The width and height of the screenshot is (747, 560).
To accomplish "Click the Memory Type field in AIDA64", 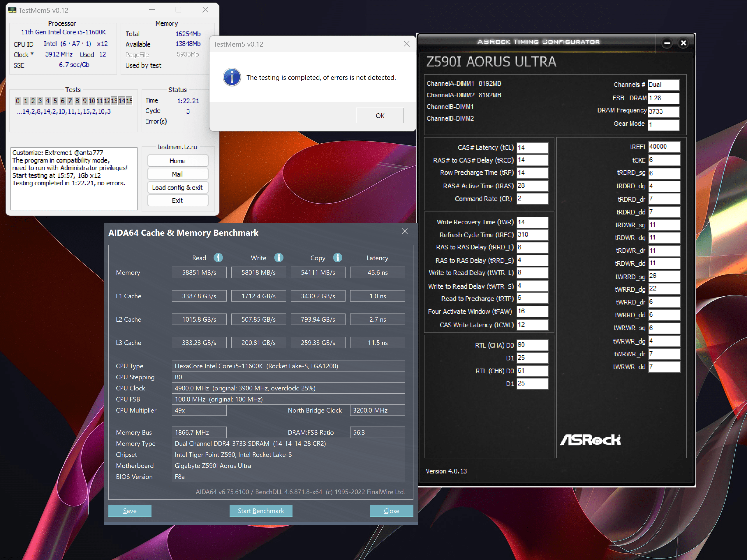I will click(288, 443).
